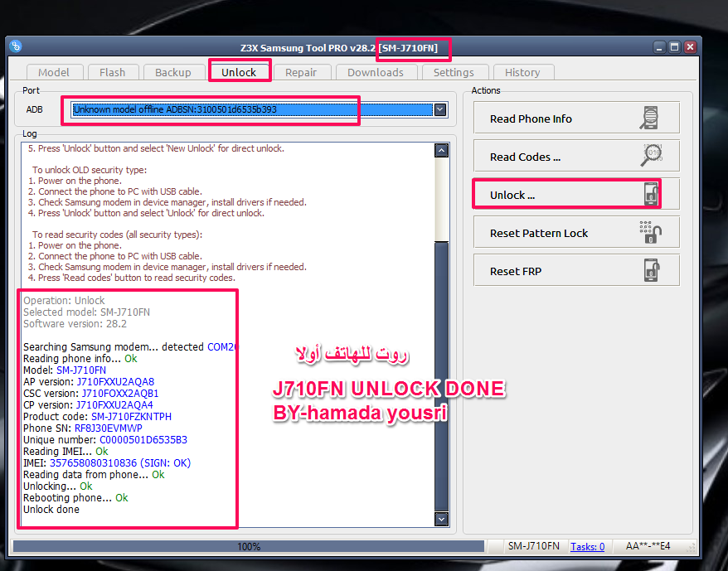
Task: Click the 'To unlock OLD security type:' line
Action: (90, 170)
